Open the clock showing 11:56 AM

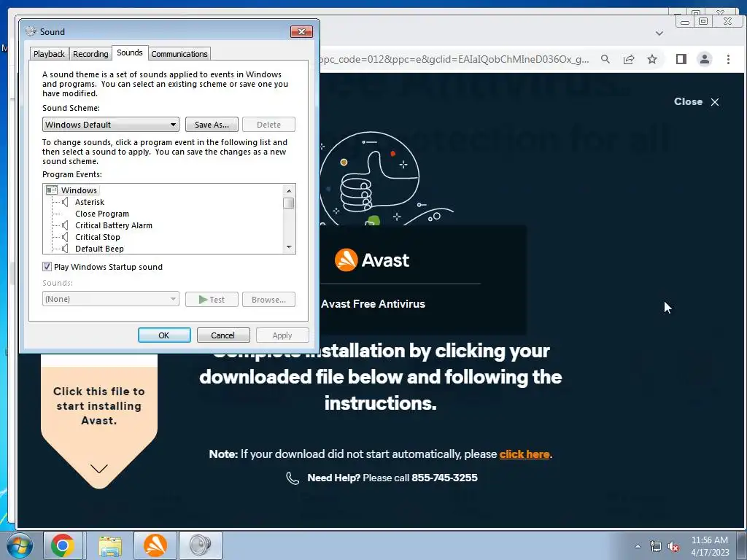709,546
